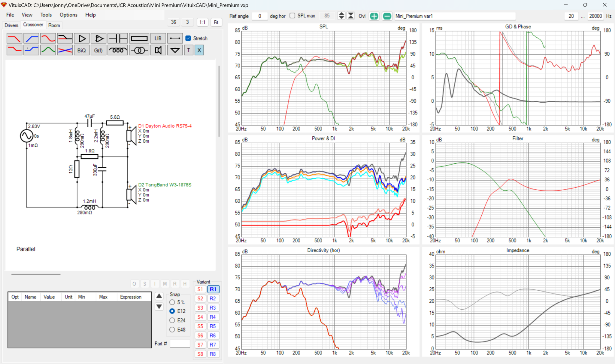Screen dimensions: 615x364
Task: Insert a ground symbol
Action: pos(175,50)
